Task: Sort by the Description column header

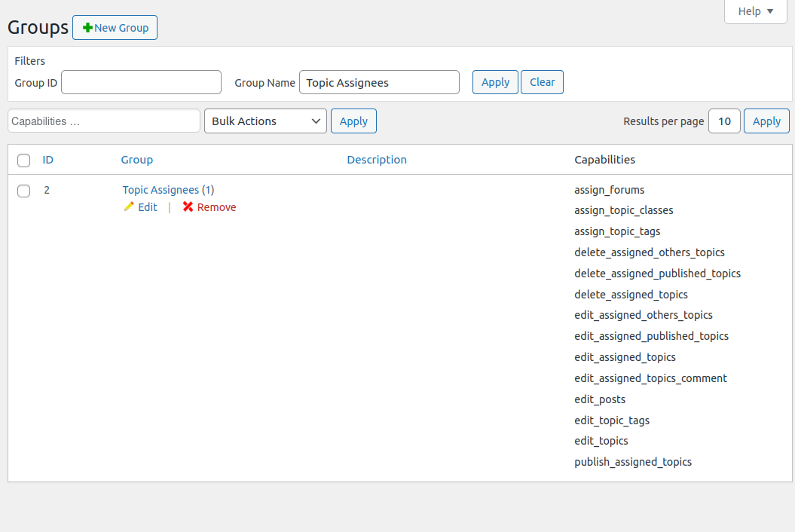Action: coord(377,160)
